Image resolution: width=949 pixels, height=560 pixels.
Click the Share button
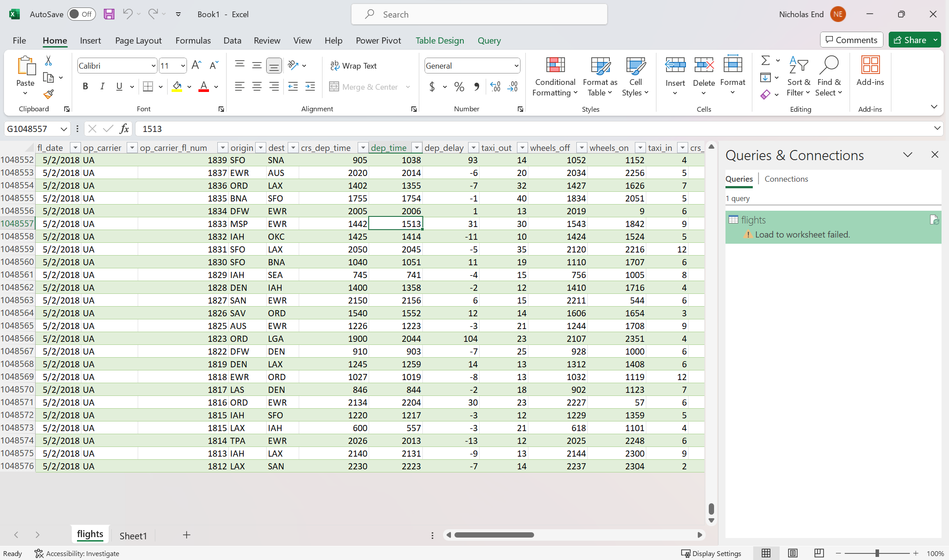click(909, 40)
